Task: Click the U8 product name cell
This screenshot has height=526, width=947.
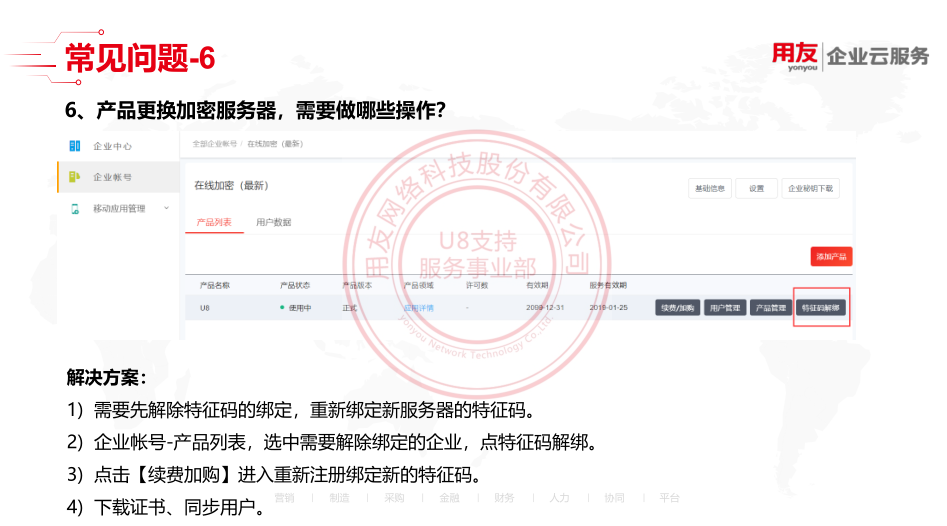Action: 205,308
